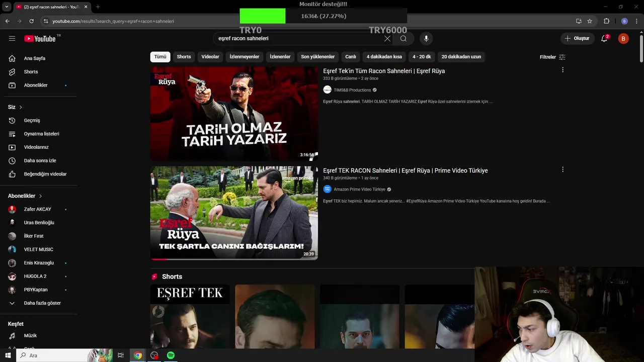Image resolution: width=644 pixels, height=362 pixels.
Task: Select the Canlı filter chip
Action: point(351,57)
